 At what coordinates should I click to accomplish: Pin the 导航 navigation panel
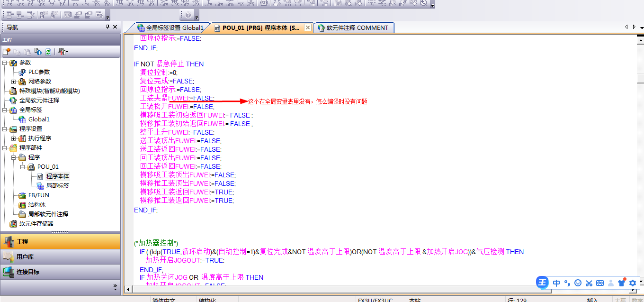click(107, 27)
